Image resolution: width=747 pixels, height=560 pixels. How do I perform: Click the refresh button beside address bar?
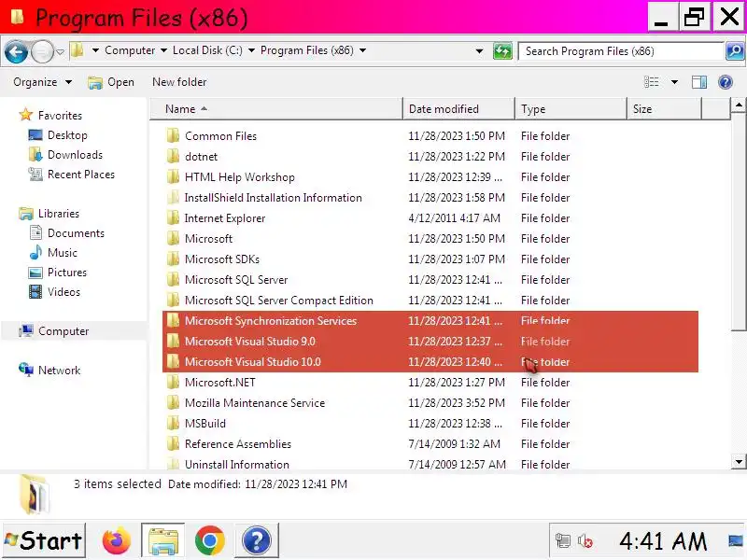502,50
